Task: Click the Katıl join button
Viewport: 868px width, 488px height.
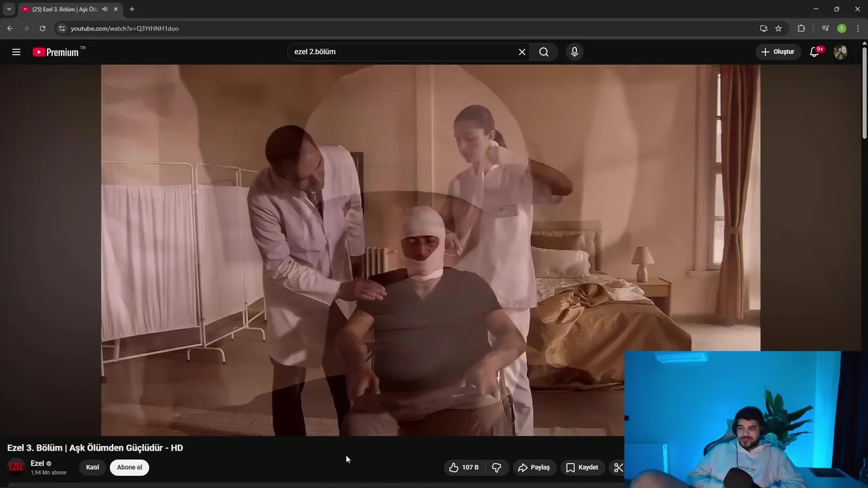Action: 92,468
